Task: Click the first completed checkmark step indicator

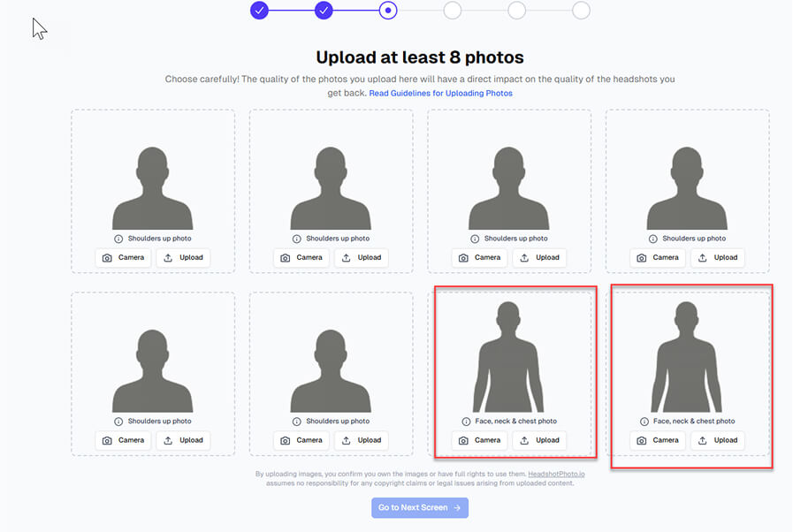Action: click(259, 11)
